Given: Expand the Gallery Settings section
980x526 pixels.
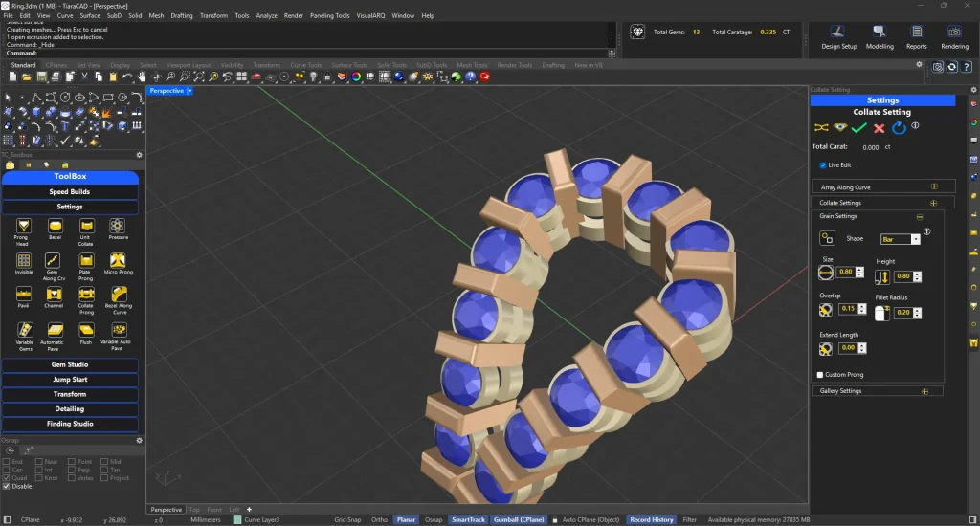Looking at the screenshot, I should coord(924,391).
